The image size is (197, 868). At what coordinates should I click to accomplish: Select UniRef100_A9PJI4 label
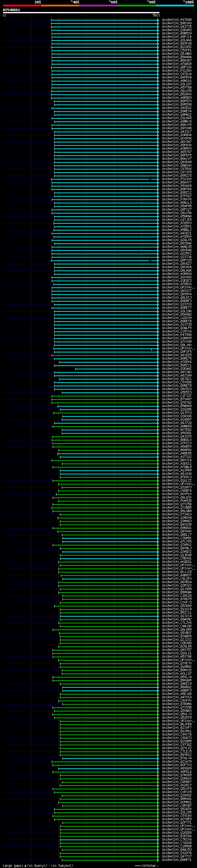click(177, 37)
